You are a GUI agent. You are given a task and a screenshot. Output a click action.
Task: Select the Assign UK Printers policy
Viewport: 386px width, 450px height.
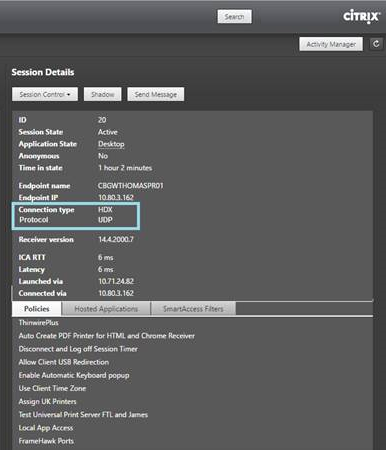[x=48, y=401]
